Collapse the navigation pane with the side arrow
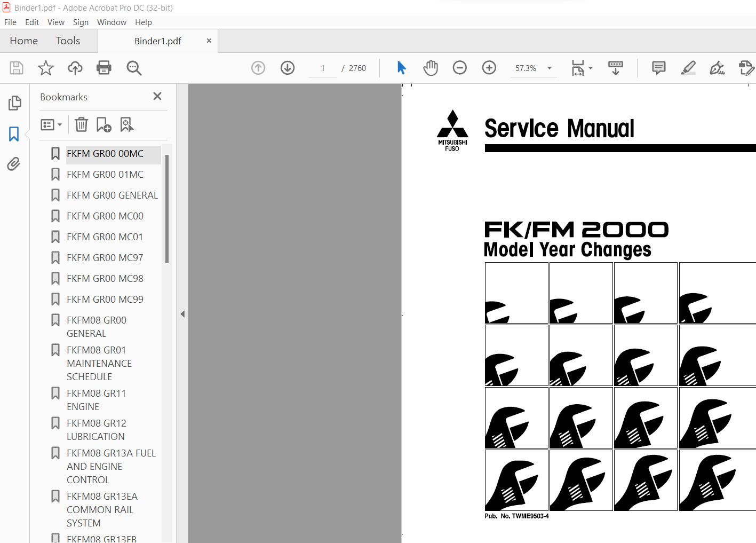The image size is (756, 543). coord(182,314)
